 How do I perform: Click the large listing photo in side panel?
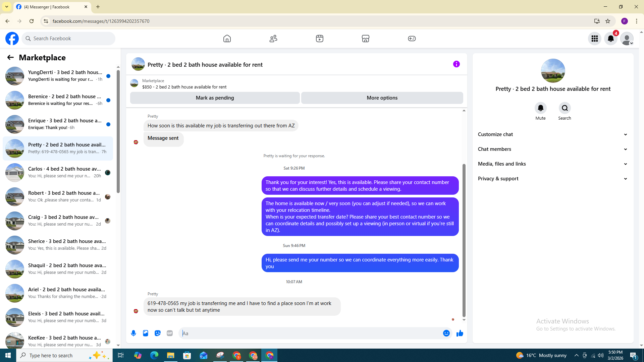point(553,71)
